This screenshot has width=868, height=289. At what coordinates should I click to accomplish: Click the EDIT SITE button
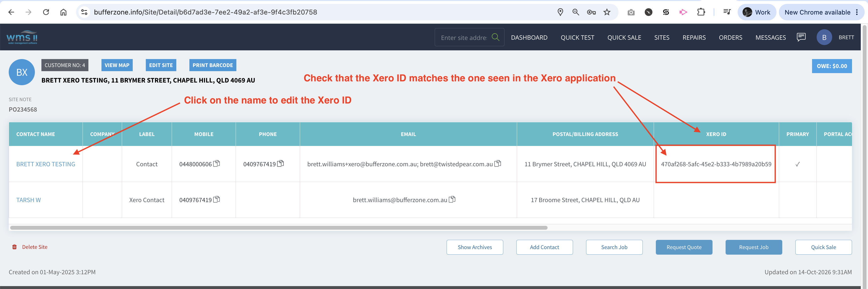[x=161, y=65]
